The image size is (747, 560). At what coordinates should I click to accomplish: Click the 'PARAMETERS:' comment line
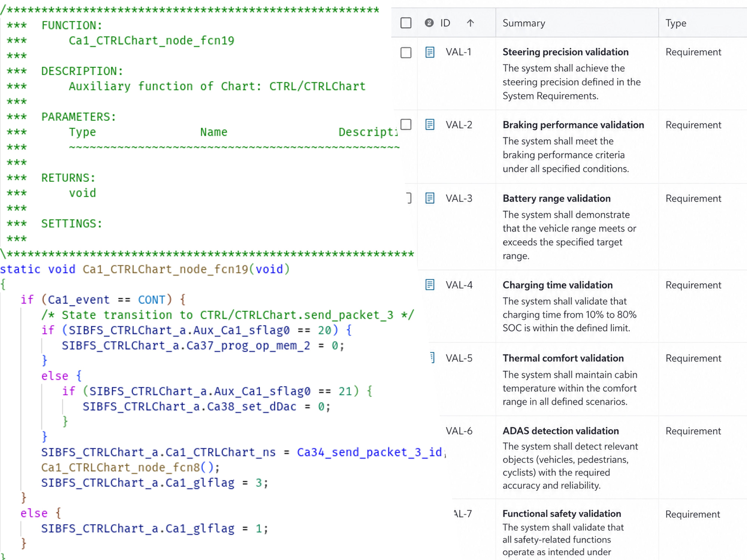point(79,117)
